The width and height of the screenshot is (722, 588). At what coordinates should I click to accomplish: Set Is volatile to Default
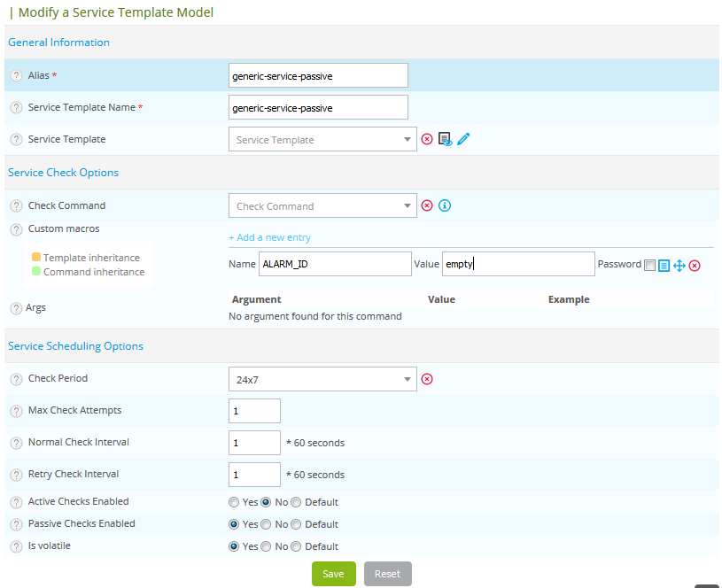296,546
